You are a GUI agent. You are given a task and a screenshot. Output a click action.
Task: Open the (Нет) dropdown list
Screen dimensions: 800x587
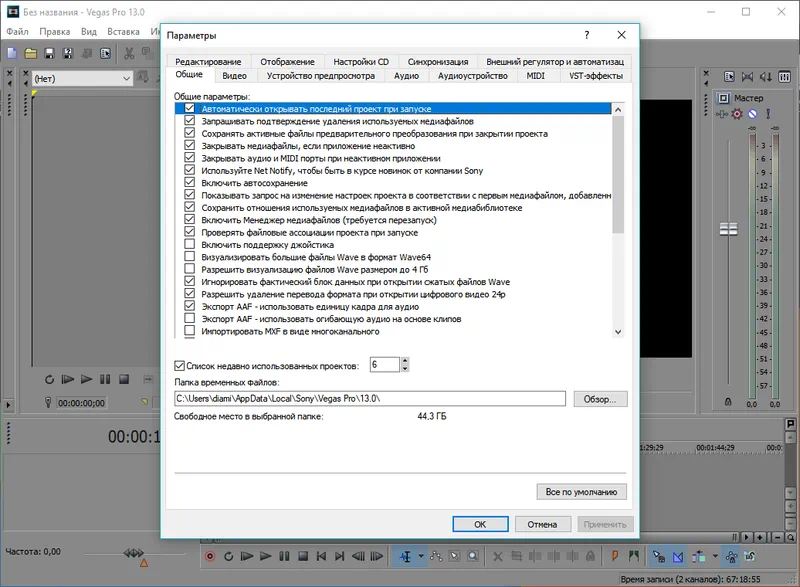(x=126, y=78)
